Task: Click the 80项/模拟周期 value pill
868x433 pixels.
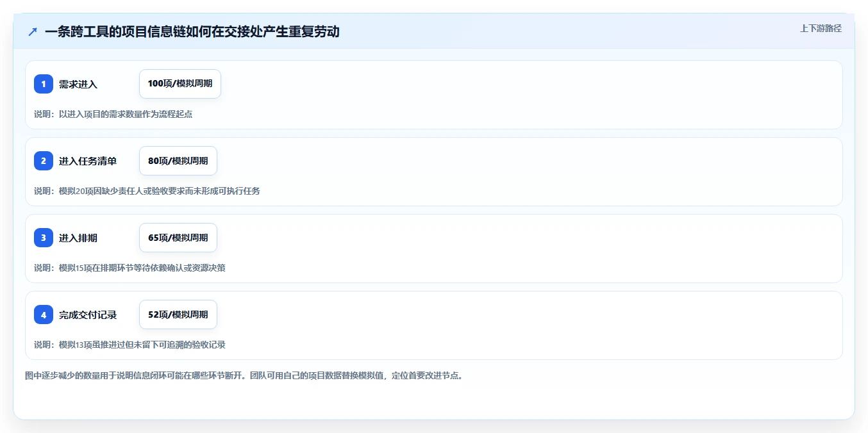Action: pyautogui.click(x=178, y=161)
